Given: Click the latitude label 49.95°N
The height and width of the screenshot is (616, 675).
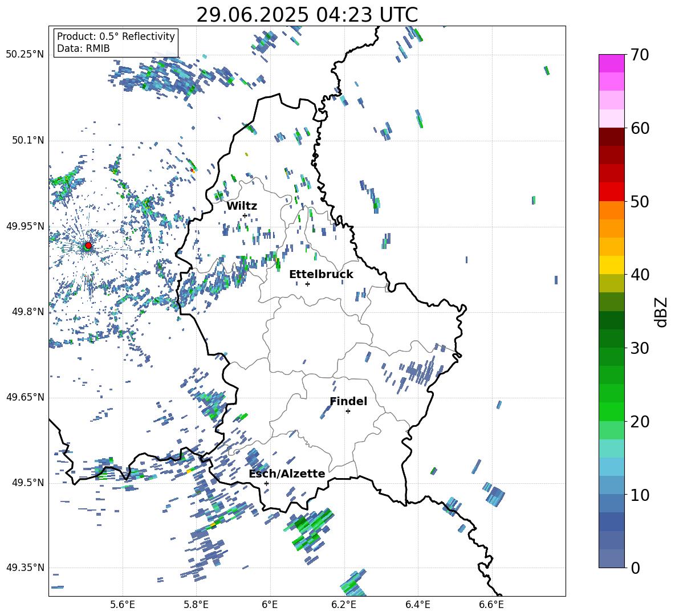Looking at the screenshot, I should point(25,226).
